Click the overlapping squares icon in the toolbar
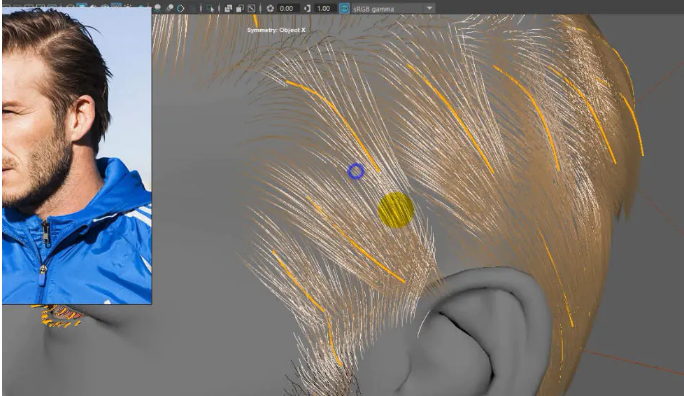684x396 pixels. [228, 8]
